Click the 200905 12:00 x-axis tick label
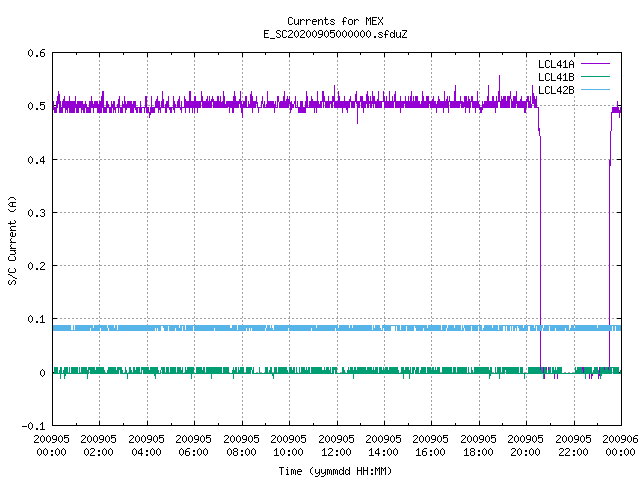The height and width of the screenshot is (480, 640). click(336, 446)
